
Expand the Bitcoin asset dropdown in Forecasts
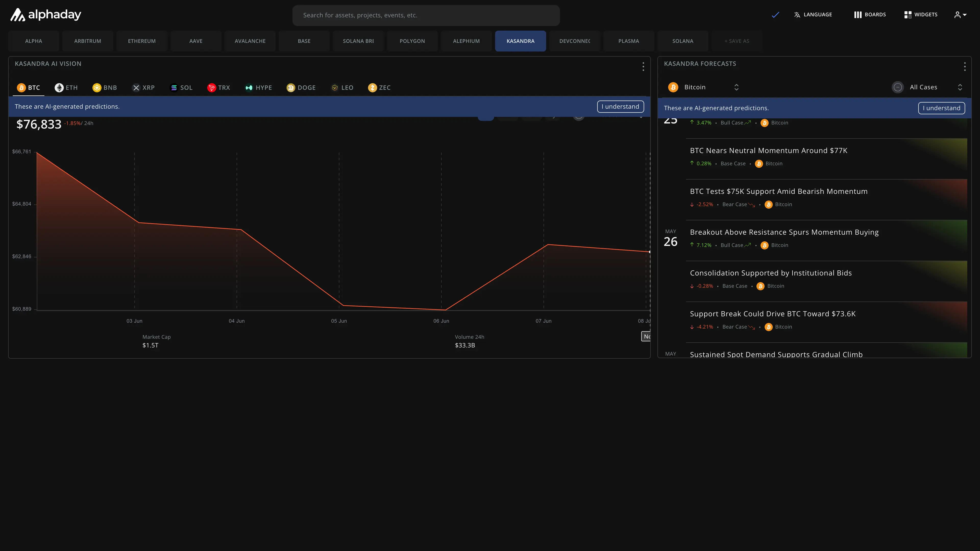703,87
